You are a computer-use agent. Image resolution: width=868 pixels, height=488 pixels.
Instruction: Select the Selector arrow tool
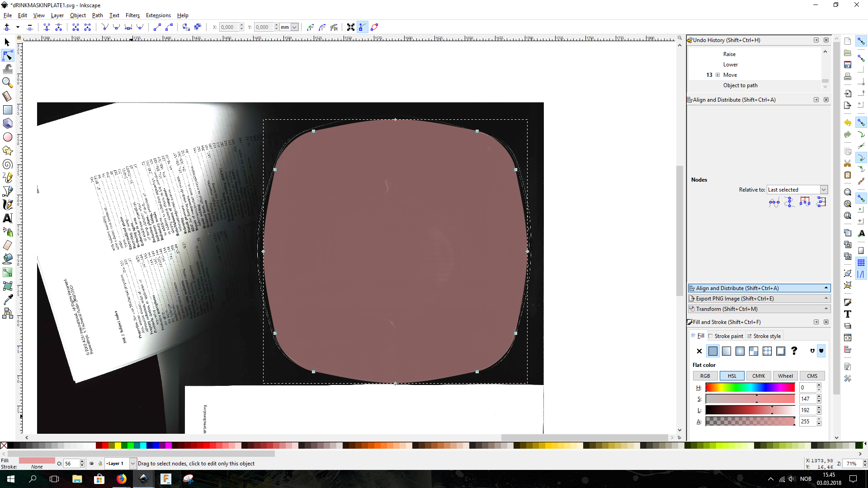(x=7, y=42)
